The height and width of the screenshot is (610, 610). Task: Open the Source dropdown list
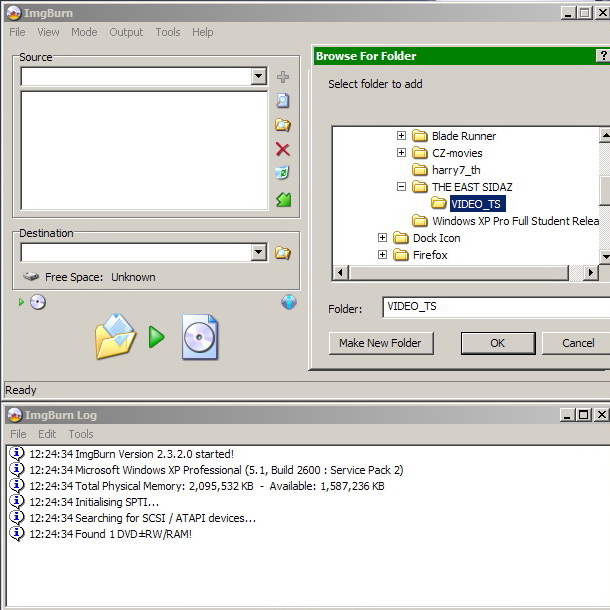click(x=258, y=76)
